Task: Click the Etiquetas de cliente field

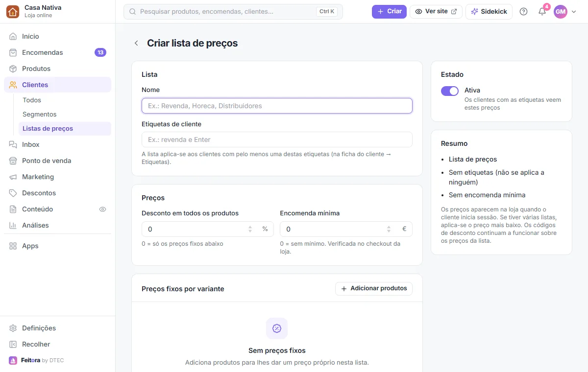Action: pos(277,139)
